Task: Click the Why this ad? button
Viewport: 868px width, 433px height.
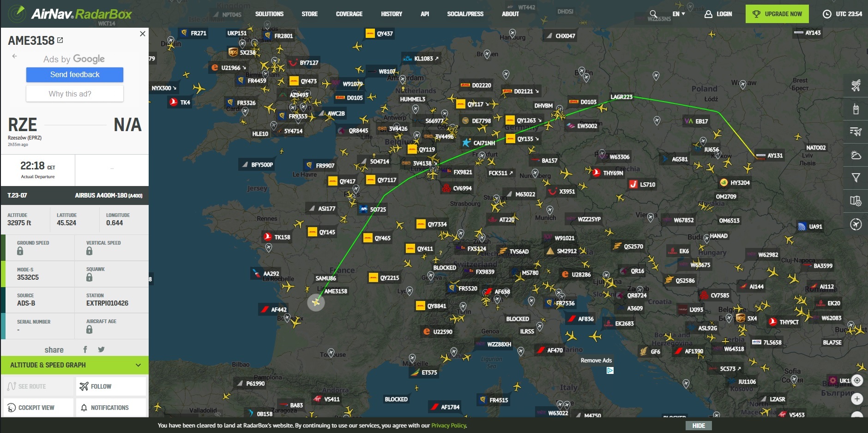Action: tap(75, 94)
